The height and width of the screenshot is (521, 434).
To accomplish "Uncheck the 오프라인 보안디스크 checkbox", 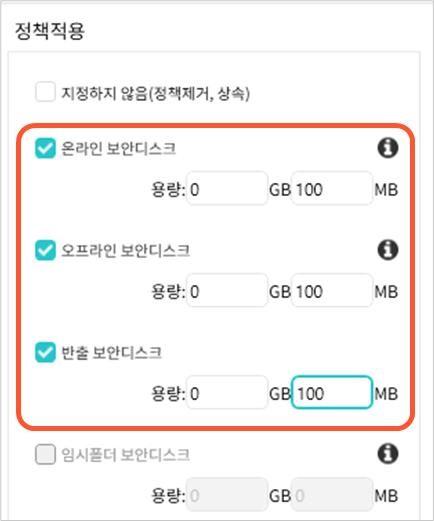I will [x=45, y=250].
